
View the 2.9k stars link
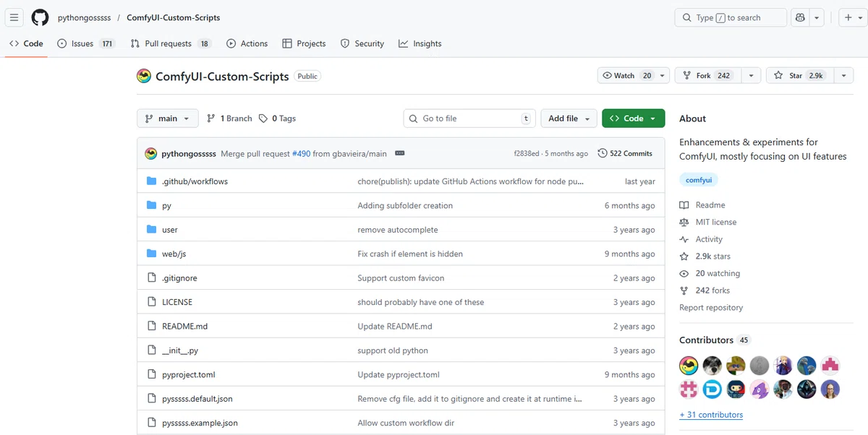[x=705, y=257]
